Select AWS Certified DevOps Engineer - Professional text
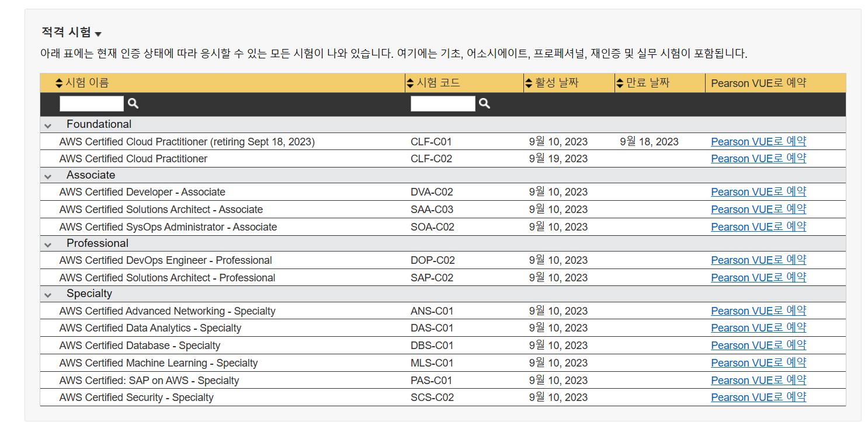 click(166, 260)
